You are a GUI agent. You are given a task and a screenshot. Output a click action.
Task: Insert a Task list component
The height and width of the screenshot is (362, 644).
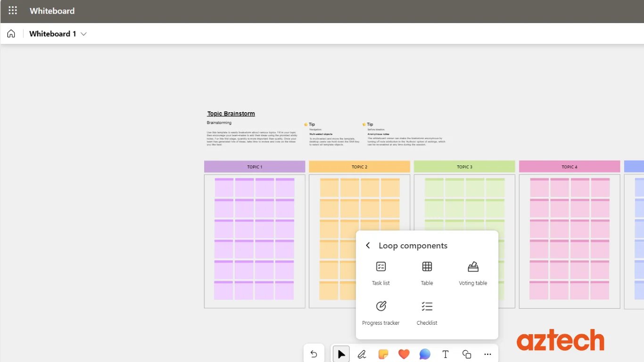tap(381, 273)
